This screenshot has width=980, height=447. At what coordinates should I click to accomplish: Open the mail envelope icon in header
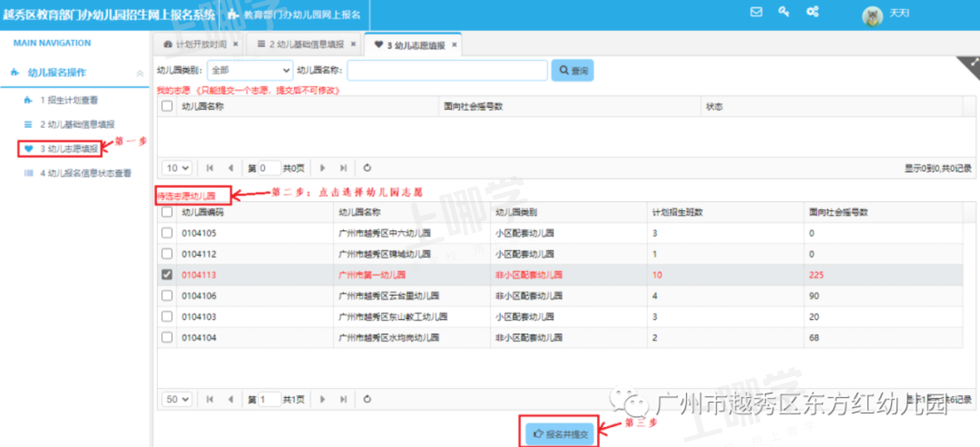click(756, 12)
